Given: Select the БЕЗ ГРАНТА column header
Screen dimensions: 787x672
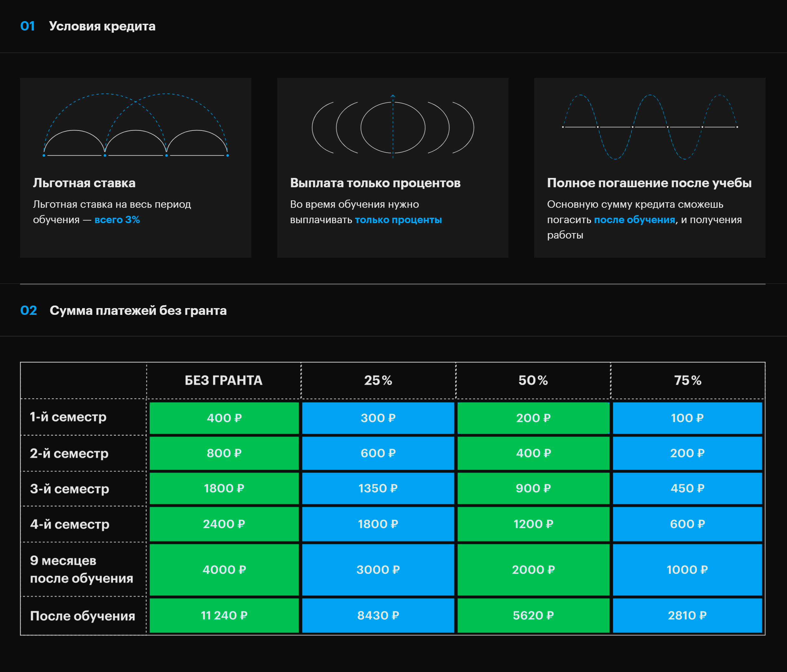Looking at the screenshot, I should click(x=223, y=381).
